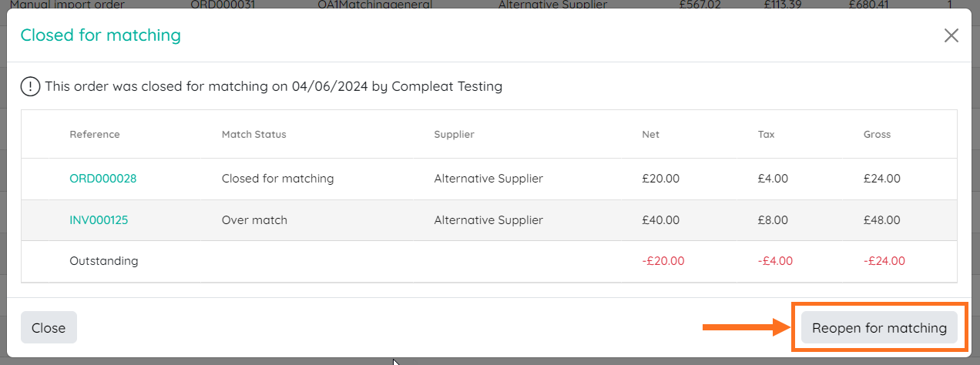The width and height of the screenshot is (980, 365).
Task: Close the dialog with the X icon
Action: point(951,35)
